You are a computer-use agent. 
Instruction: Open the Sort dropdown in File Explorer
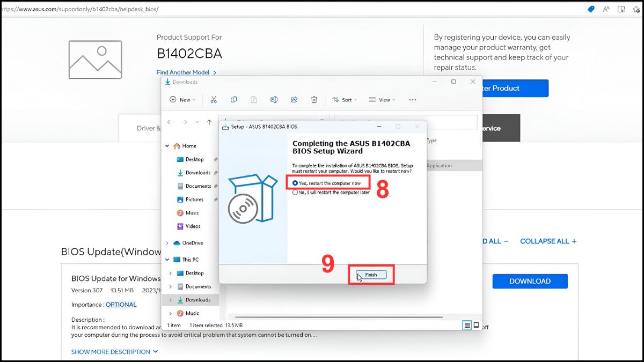coord(345,100)
